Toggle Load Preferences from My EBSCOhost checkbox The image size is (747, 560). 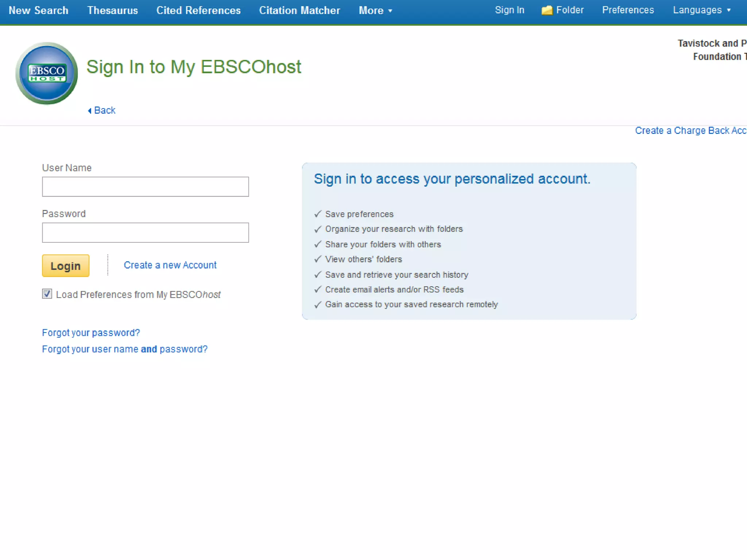tap(47, 294)
